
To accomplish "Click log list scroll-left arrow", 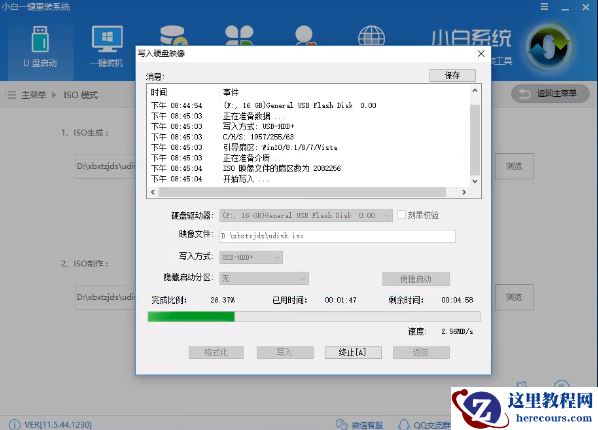I will click(153, 192).
